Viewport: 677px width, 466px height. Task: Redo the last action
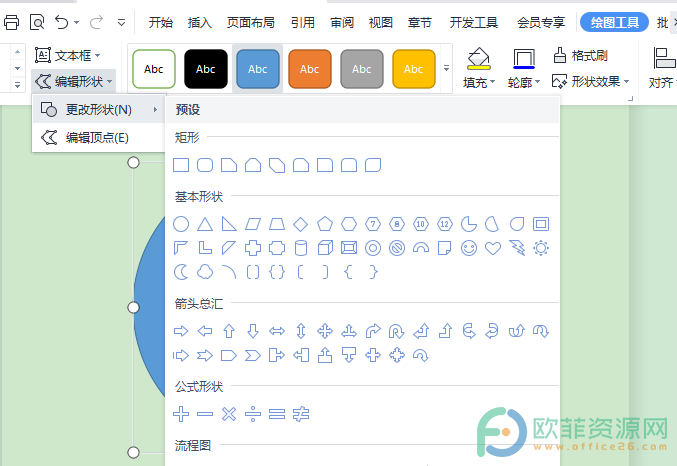point(97,22)
